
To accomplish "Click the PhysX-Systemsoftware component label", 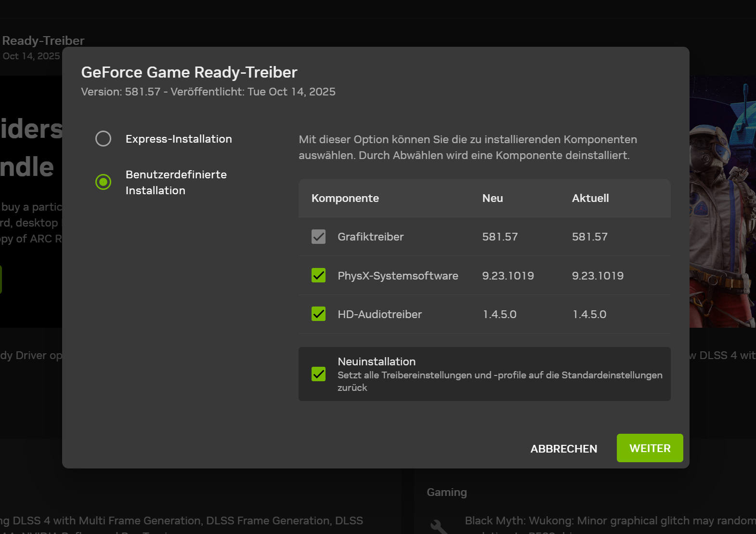I will click(398, 276).
